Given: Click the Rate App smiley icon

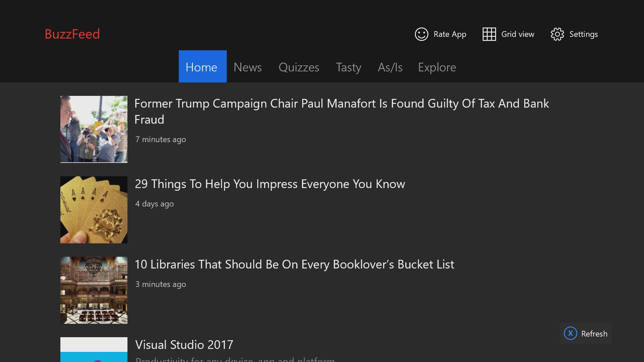Looking at the screenshot, I should (x=421, y=34).
